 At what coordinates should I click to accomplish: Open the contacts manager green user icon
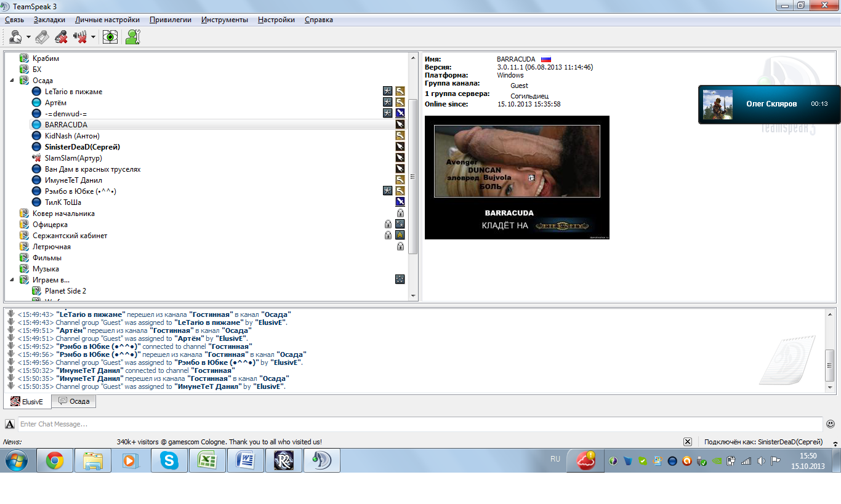133,37
